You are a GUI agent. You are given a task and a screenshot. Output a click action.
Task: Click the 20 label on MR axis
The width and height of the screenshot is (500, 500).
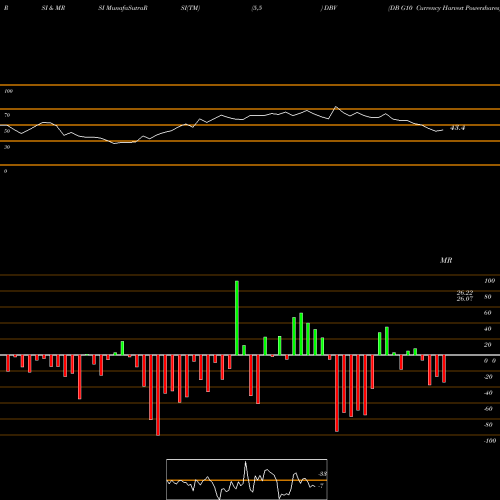tap(488, 345)
